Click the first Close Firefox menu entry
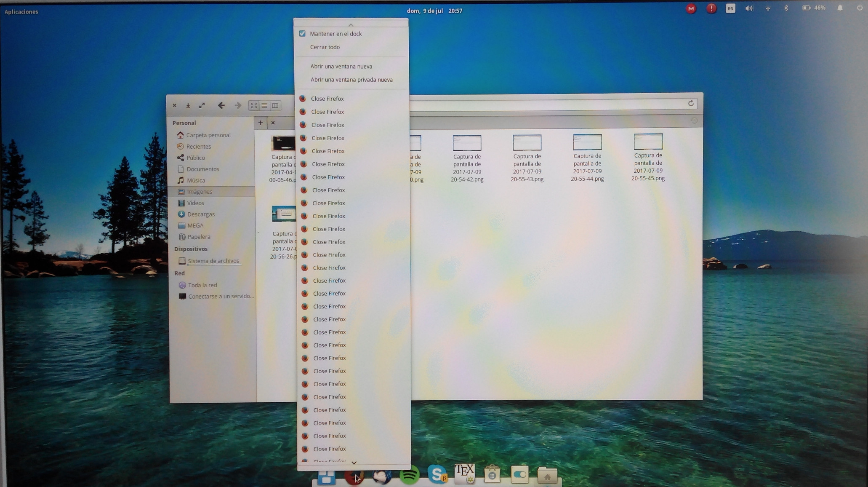 click(327, 99)
